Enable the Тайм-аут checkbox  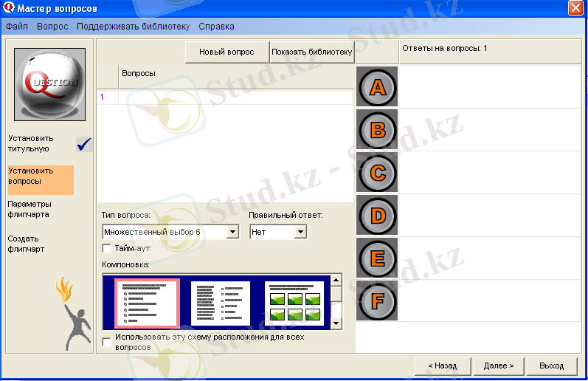107,249
